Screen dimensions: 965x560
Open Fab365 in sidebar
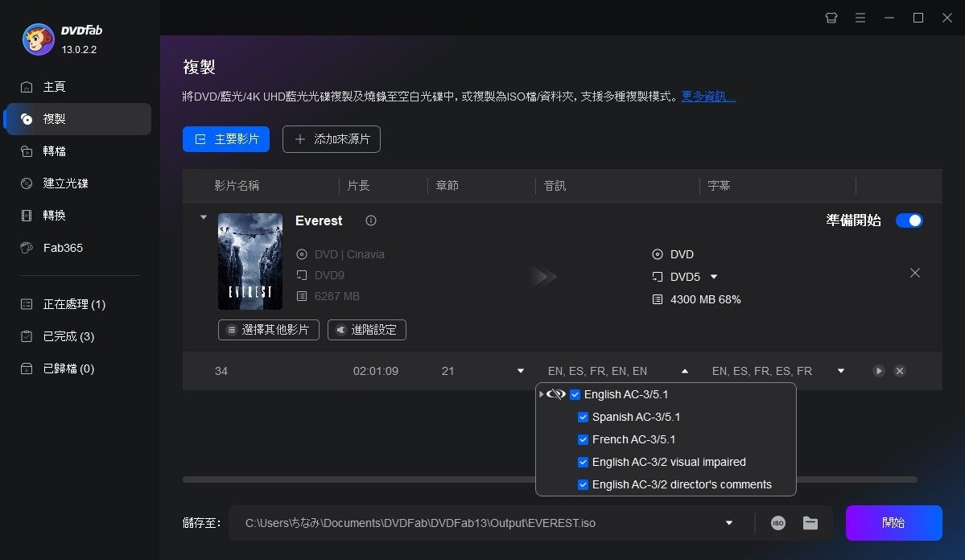pyautogui.click(x=77, y=247)
